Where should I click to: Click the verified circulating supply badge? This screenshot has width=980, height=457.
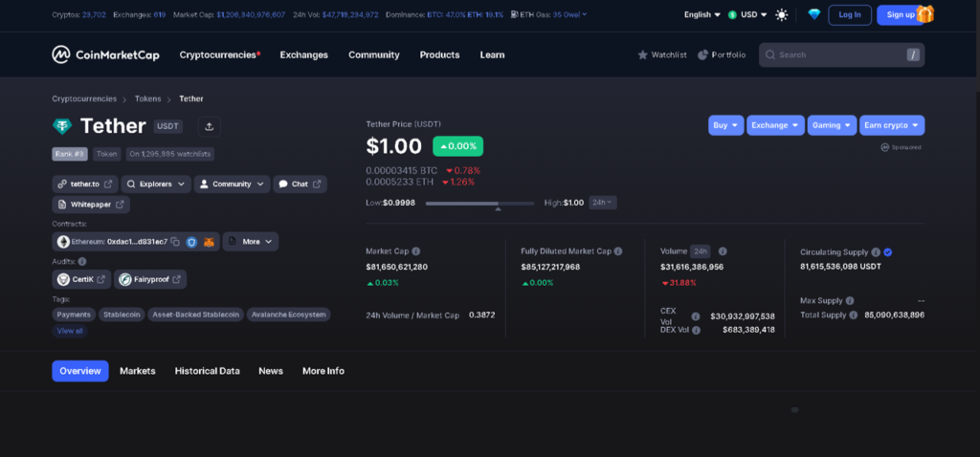[888, 252]
